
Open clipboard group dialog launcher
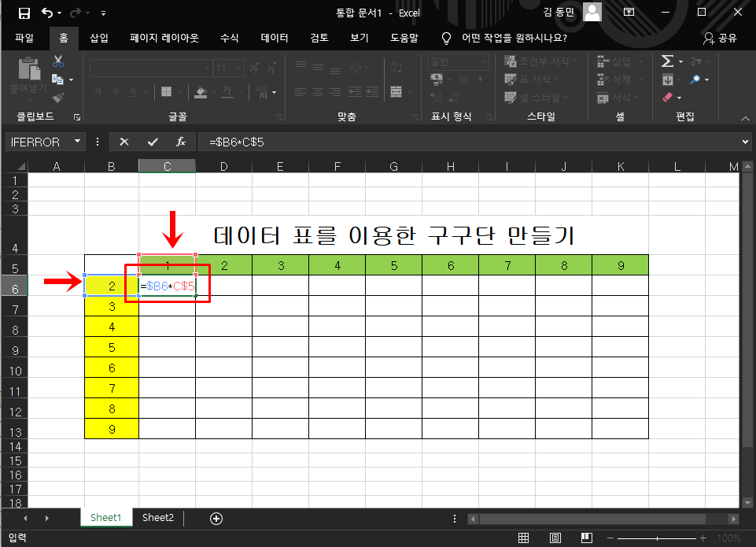click(76, 117)
